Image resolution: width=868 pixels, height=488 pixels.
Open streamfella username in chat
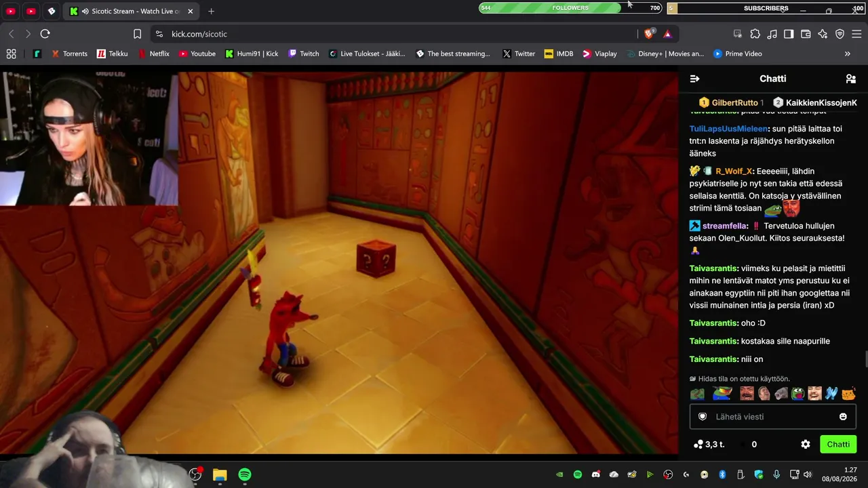[x=726, y=226]
